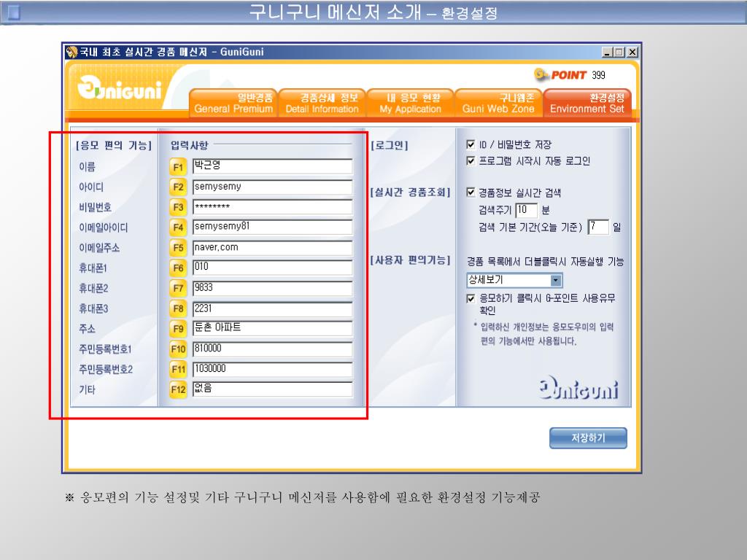This screenshot has width=747, height=560.
Task: Click the 이름 field containing 박근영
Action: coord(273,166)
